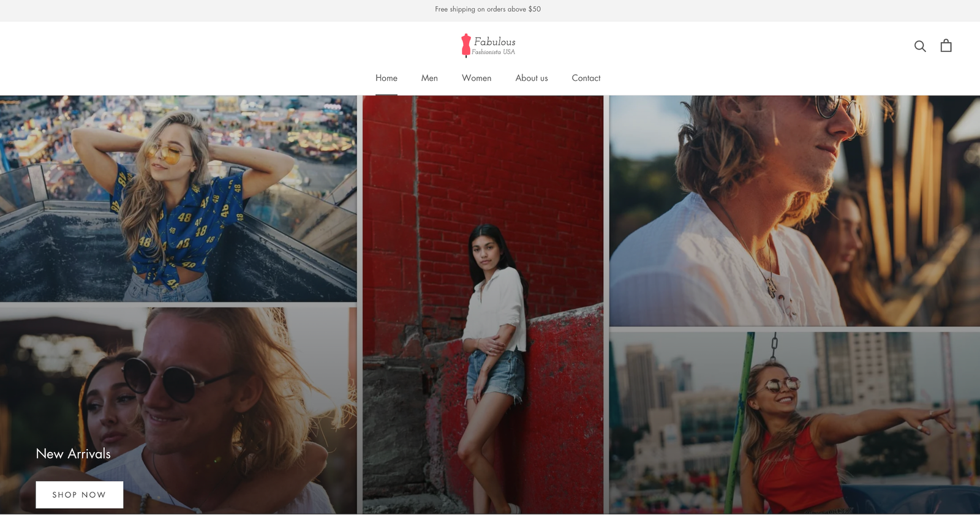Image resolution: width=980 pixels, height=515 pixels.
Task: Select the photo of the woman in the blue 48 shirt
Action: click(178, 198)
